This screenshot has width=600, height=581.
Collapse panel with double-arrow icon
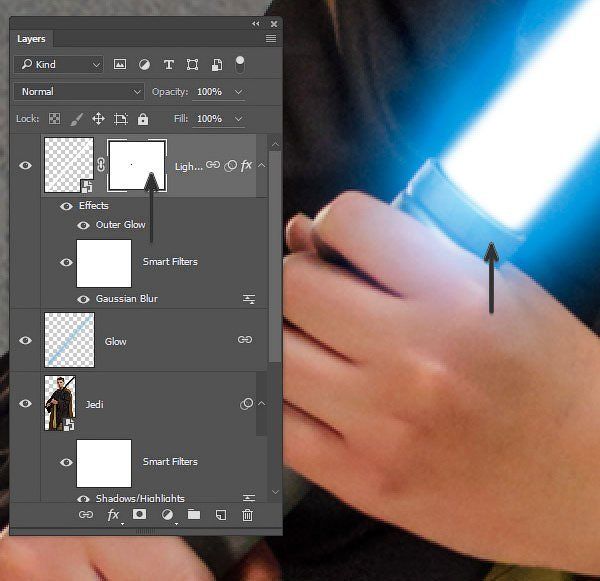coord(256,24)
